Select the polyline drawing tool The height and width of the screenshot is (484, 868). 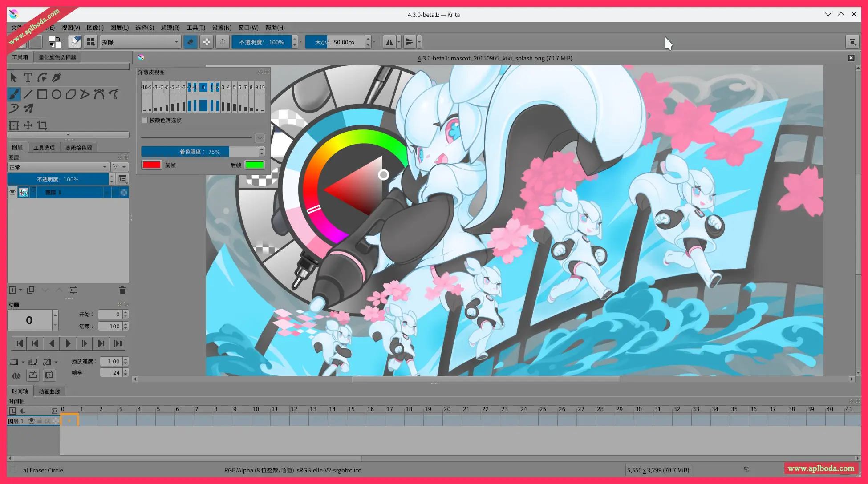click(85, 94)
